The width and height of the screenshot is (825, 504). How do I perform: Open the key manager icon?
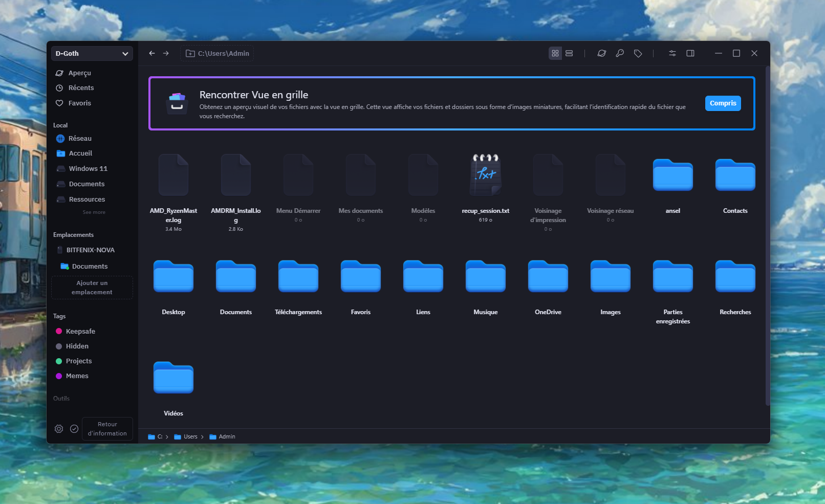[620, 53]
